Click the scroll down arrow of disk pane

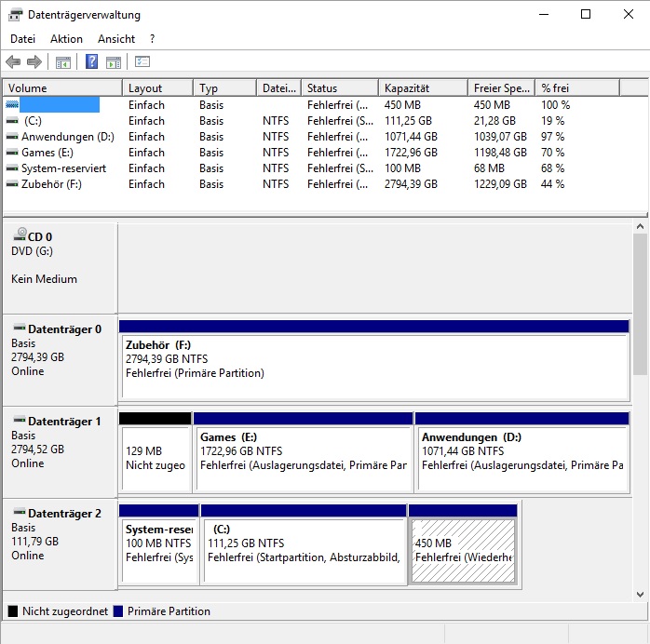(640, 595)
